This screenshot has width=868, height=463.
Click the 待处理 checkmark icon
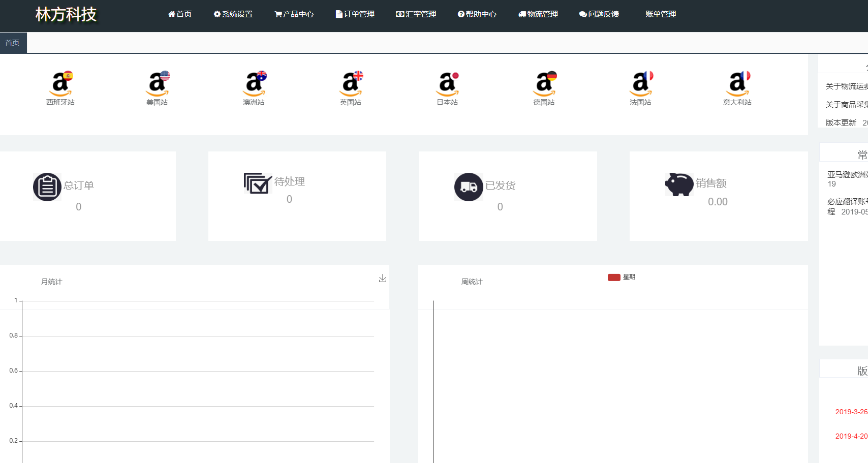[x=258, y=183]
